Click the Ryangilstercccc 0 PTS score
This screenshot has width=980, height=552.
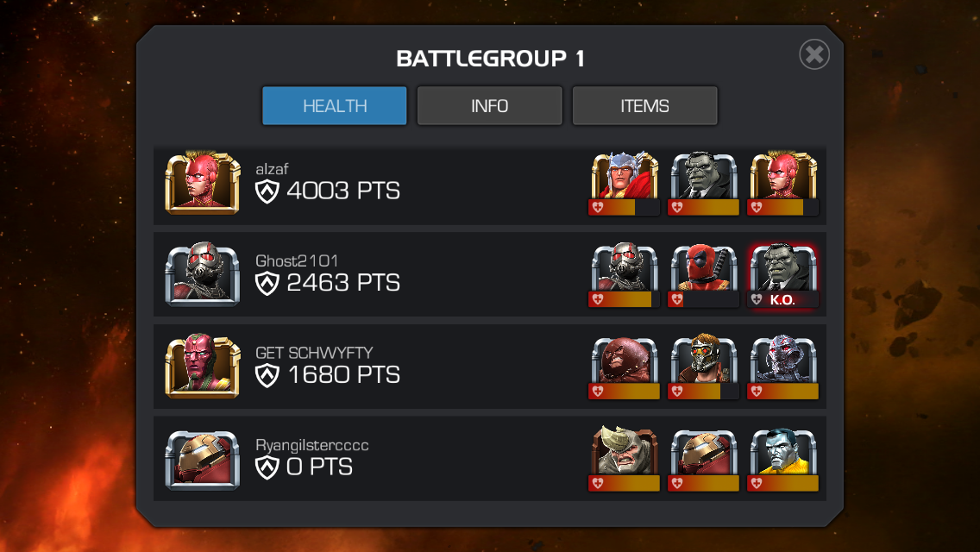click(305, 467)
